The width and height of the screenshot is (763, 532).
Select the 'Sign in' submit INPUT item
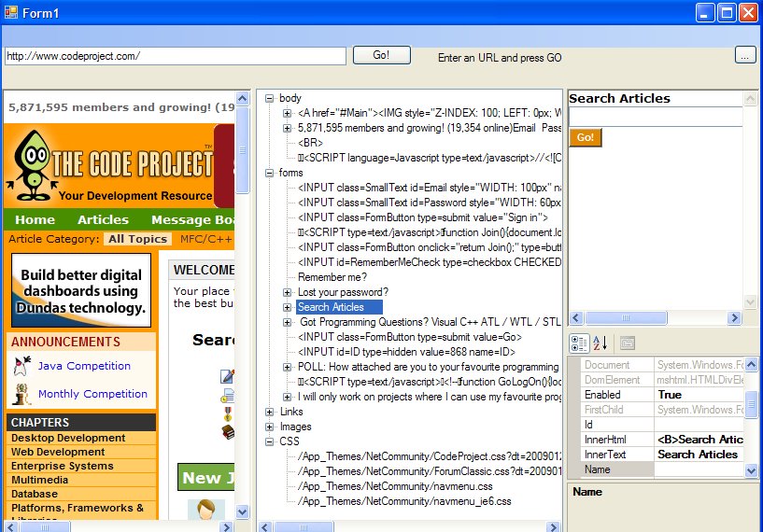[423, 217]
